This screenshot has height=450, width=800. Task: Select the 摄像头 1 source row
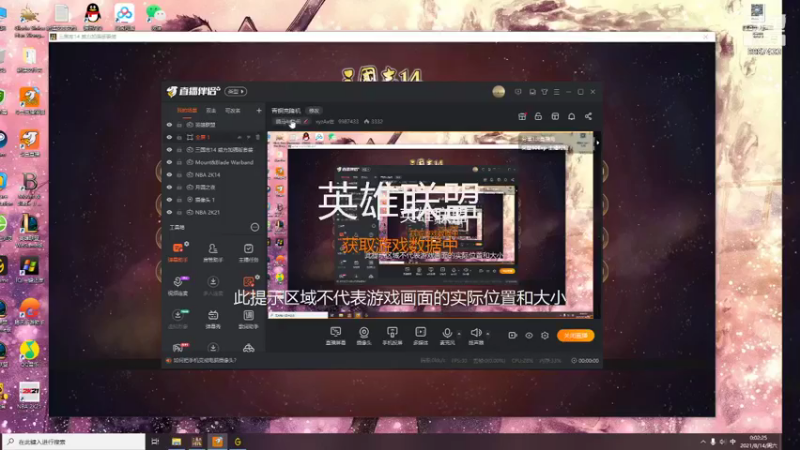pos(214,199)
